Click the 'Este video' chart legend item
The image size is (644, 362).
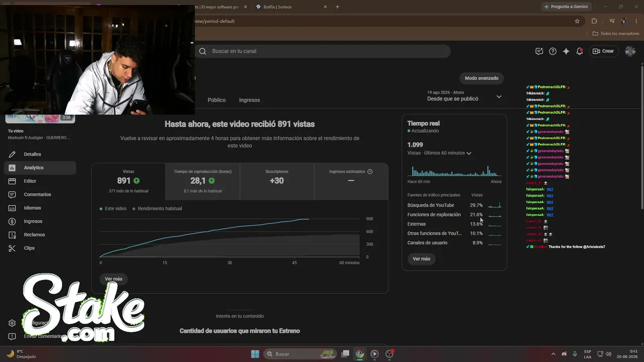pos(113,209)
